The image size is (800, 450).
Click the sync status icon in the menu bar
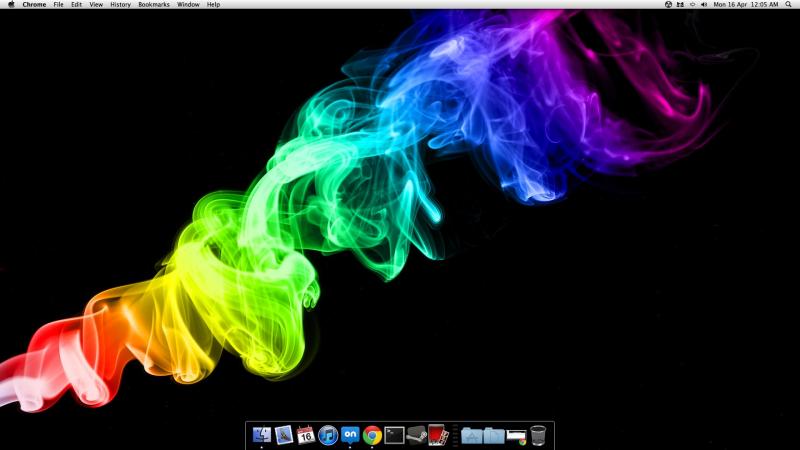click(692, 4)
